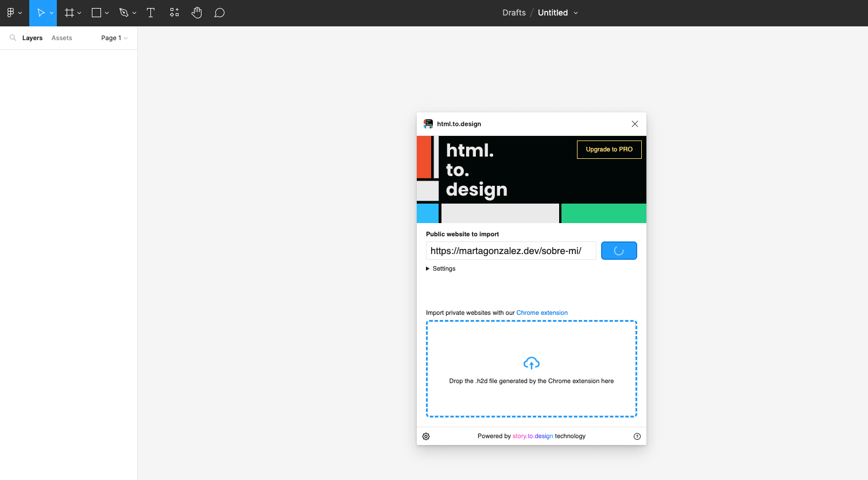The image size is (868, 480).
Task: Open the comment tool
Action: [219, 13]
